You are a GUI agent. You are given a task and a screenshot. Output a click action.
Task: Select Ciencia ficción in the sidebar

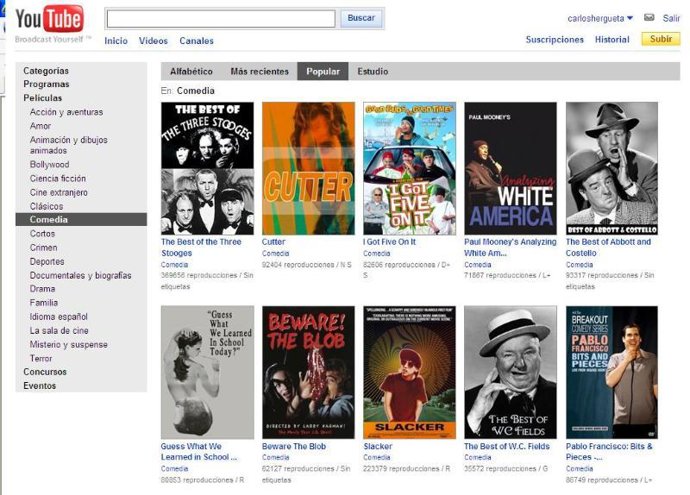tap(58, 178)
